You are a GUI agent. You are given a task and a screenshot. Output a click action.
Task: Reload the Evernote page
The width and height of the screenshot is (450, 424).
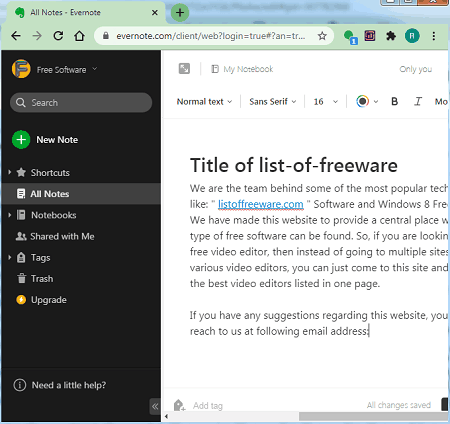coord(58,36)
